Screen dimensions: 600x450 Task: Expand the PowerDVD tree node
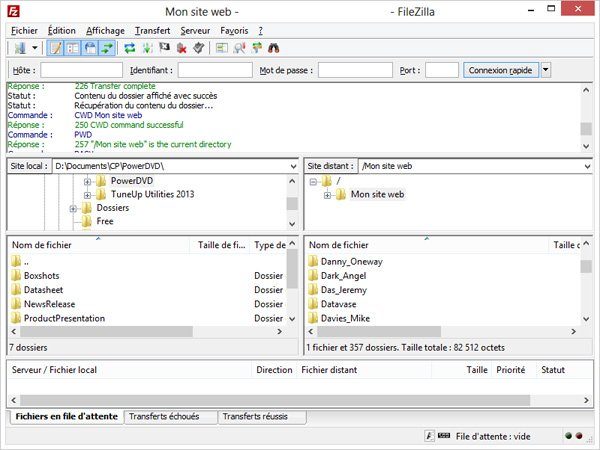click(x=87, y=181)
